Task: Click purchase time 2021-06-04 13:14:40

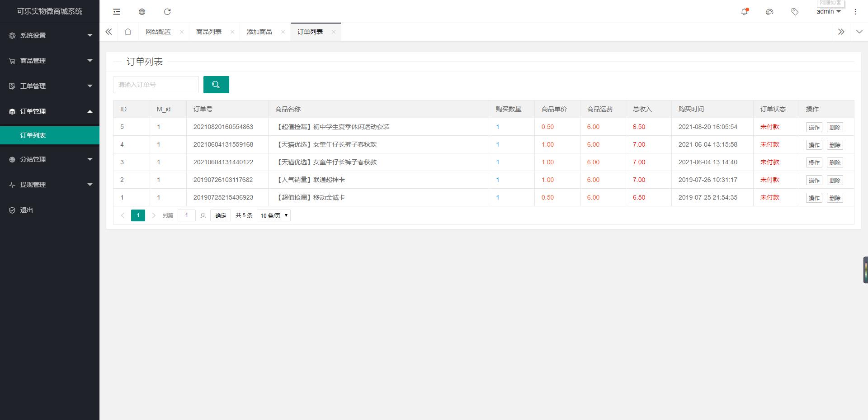Action: [x=708, y=162]
